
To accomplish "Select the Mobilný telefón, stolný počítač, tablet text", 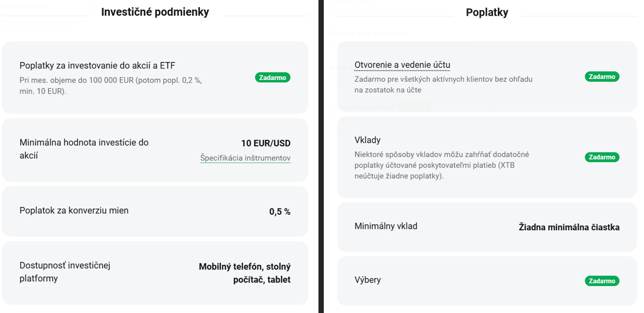I will click(x=245, y=273).
